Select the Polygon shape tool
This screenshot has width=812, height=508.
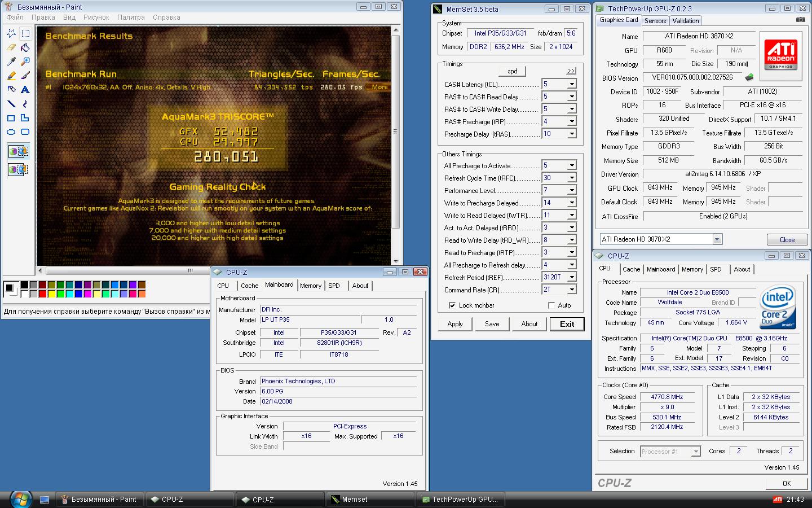[25, 118]
